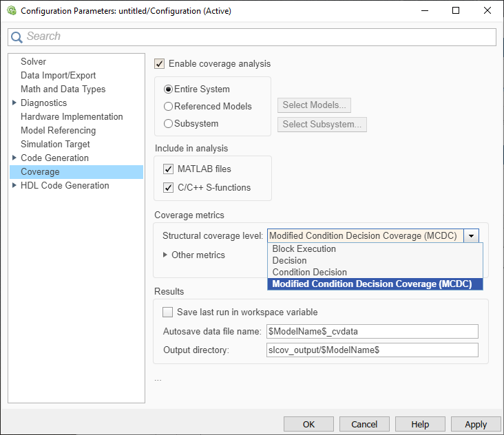The image size is (504, 435).
Task: Expand the Other metrics section
Action: click(165, 255)
